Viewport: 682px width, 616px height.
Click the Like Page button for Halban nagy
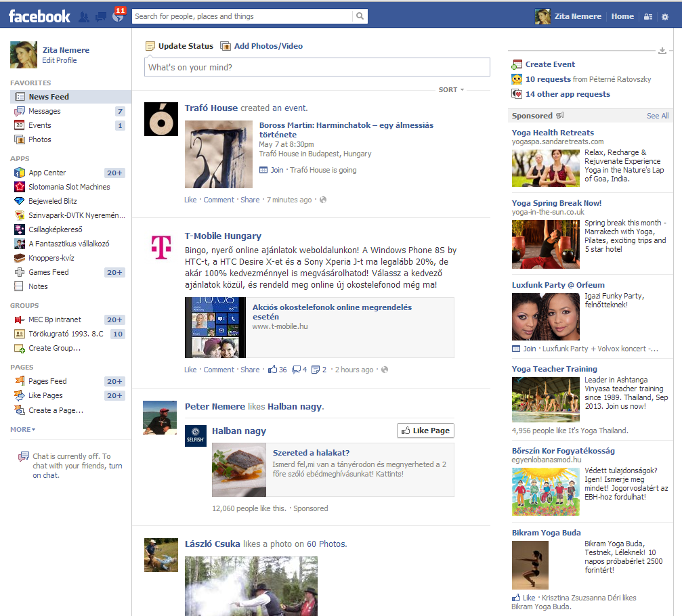coord(425,431)
